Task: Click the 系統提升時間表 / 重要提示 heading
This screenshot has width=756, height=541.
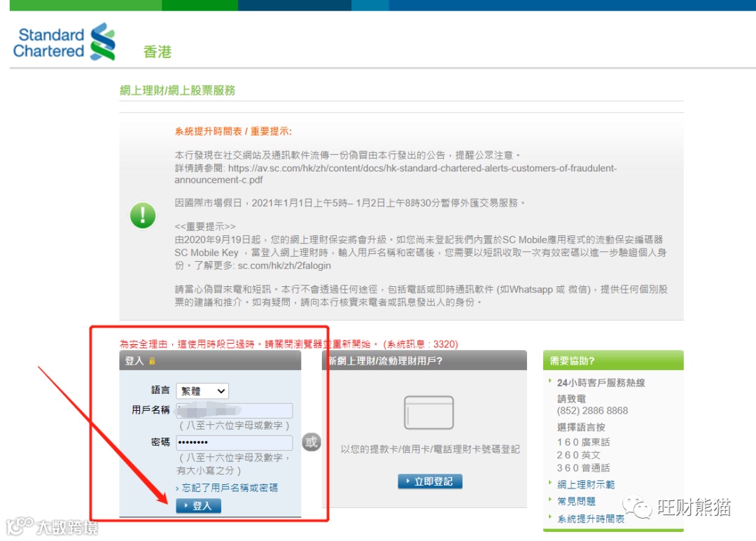Action: click(233, 131)
